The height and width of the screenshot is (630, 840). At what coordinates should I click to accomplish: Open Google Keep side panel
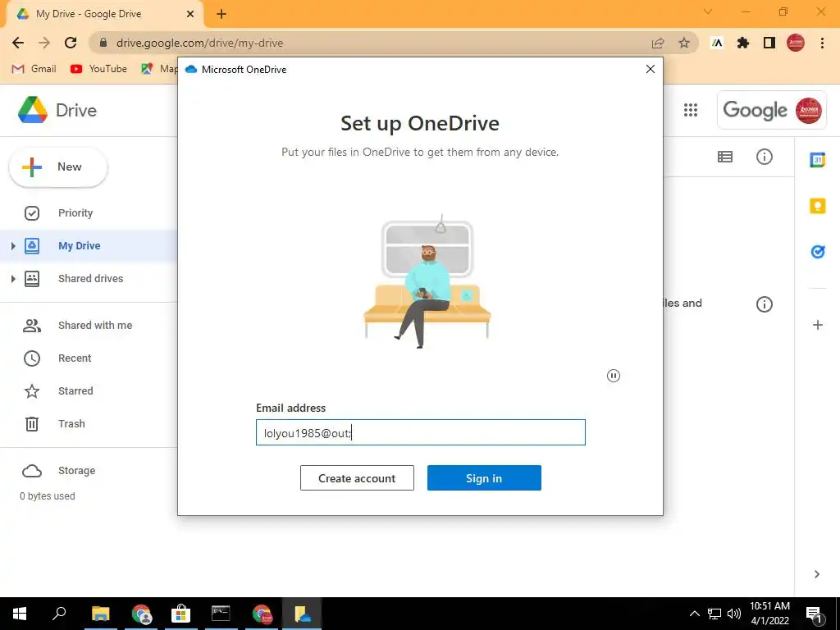[817, 206]
